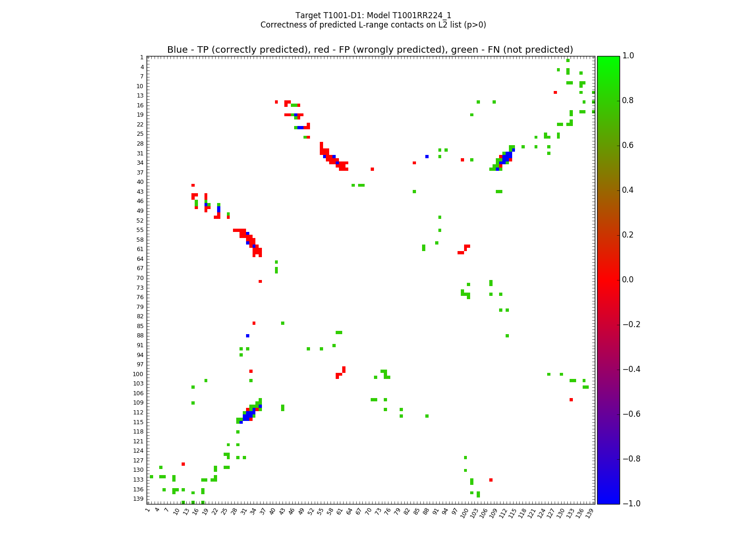Screen dimensions: 747x560
Task: Click the colorbar tick label 0.4
Action: [629, 190]
